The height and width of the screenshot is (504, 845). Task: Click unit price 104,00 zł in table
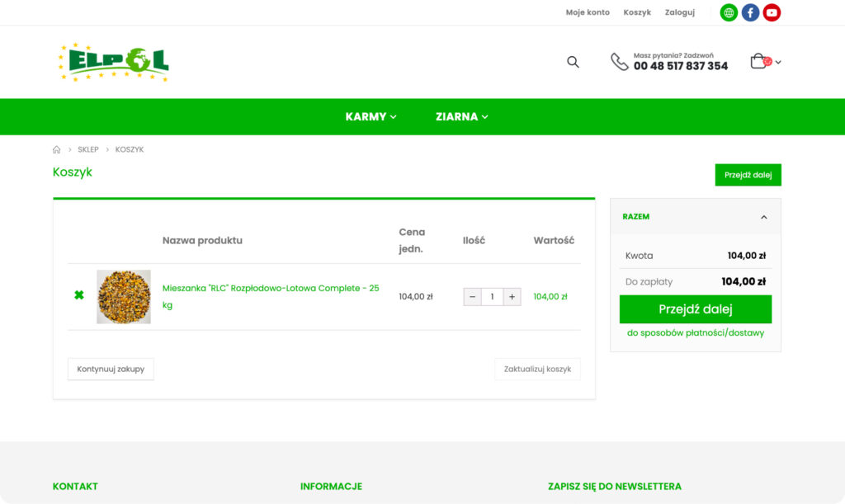[x=416, y=297]
